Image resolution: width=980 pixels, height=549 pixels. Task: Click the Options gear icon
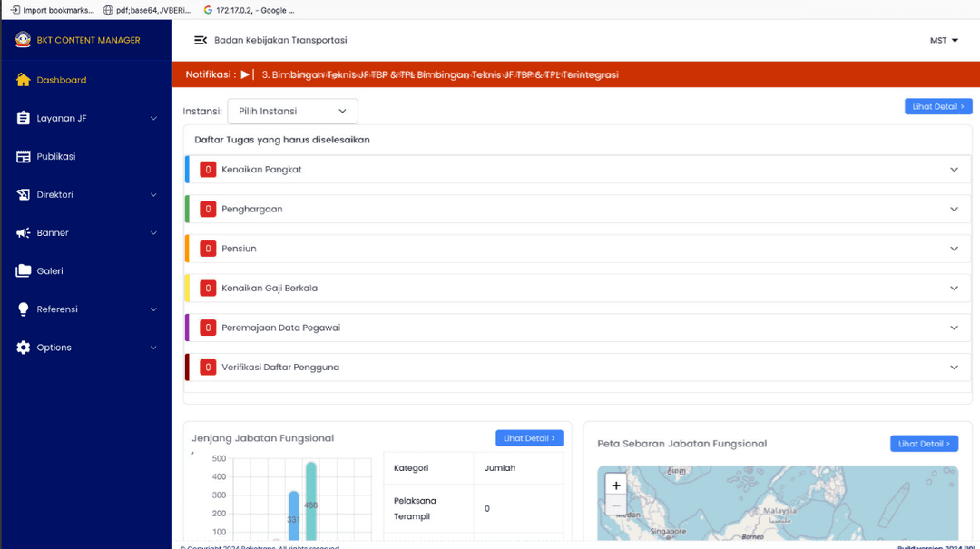click(23, 347)
